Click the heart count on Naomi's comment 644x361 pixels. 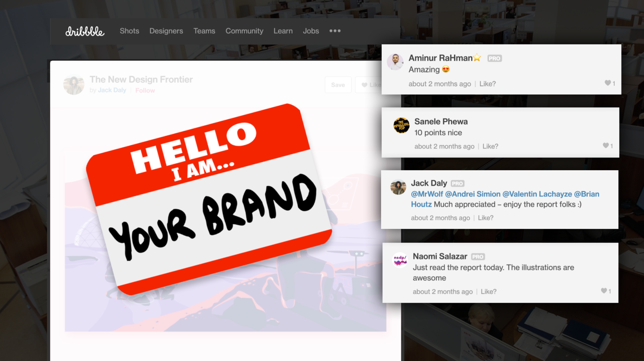pyautogui.click(x=606, y=291)
